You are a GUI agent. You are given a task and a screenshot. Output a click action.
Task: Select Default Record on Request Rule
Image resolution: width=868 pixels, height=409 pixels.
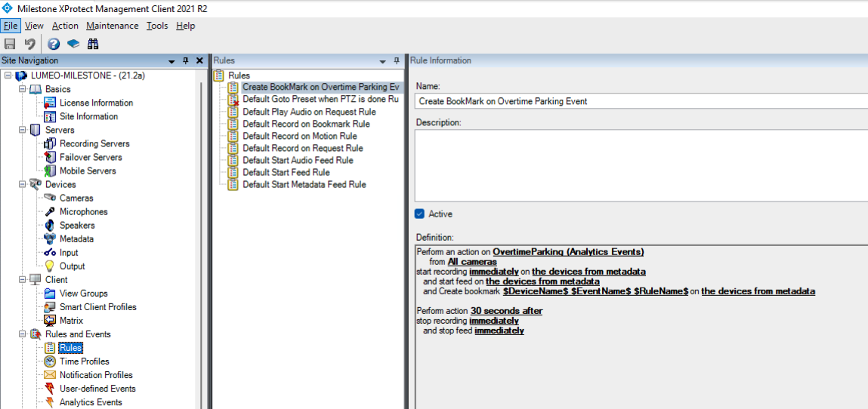[x=303, y=148]
